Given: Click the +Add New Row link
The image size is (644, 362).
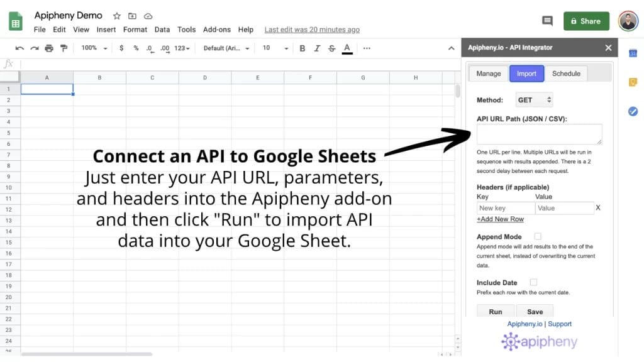Looking at the screenshot, I should pos(500,219).
